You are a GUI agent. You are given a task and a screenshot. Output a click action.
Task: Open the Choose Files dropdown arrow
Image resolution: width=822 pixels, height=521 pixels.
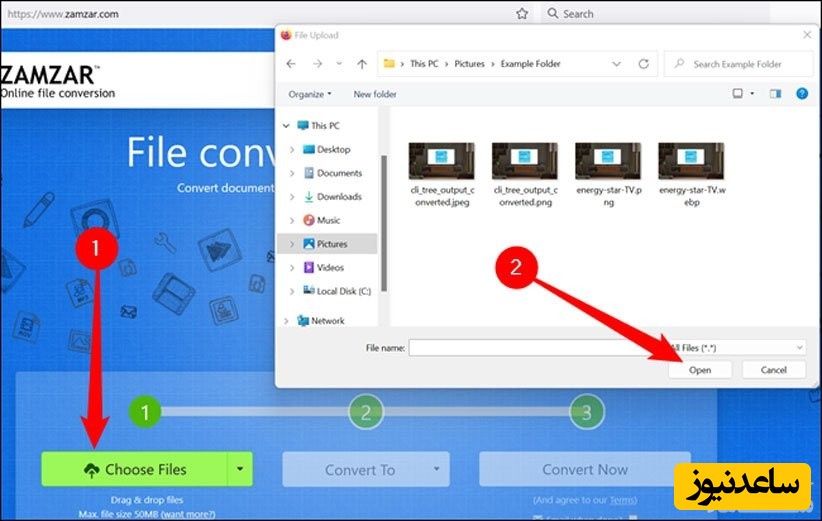[239, 469]
